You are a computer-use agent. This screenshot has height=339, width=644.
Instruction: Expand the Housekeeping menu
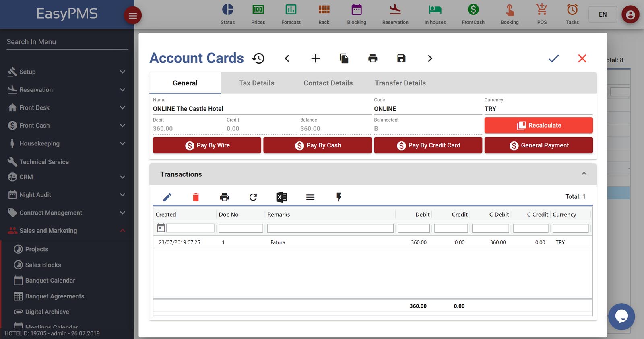(x=67, y=143)
